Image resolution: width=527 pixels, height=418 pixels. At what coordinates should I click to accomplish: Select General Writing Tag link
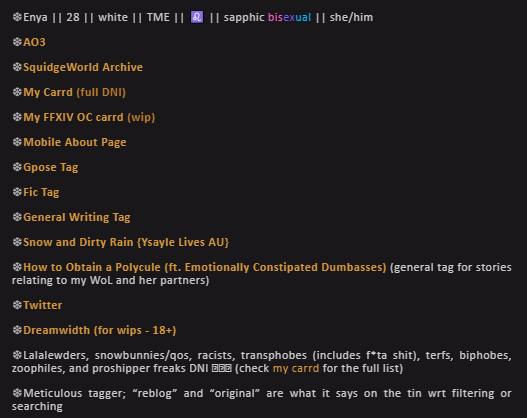tap(77, 217)
